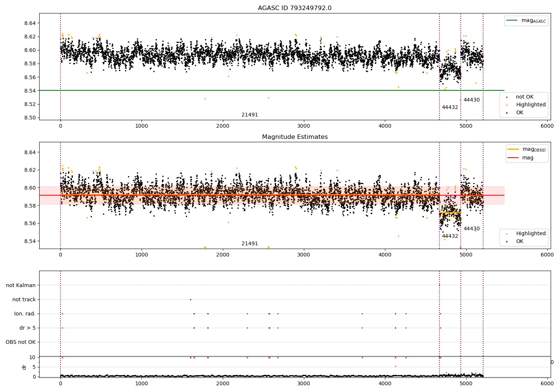Select mag OBSID legend label in middle plot
560x392 pixels.
[x=534, y=149]
